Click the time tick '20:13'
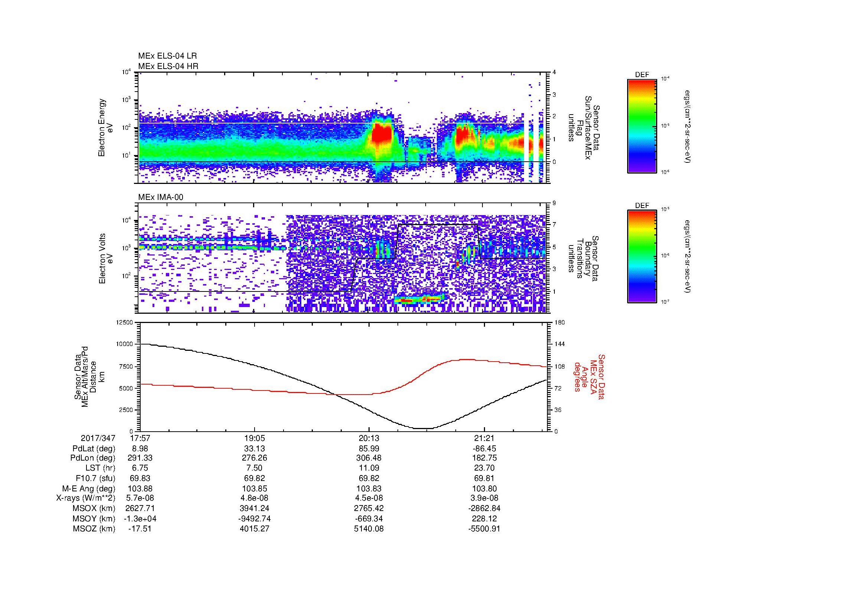 click(x=369, y=438)
